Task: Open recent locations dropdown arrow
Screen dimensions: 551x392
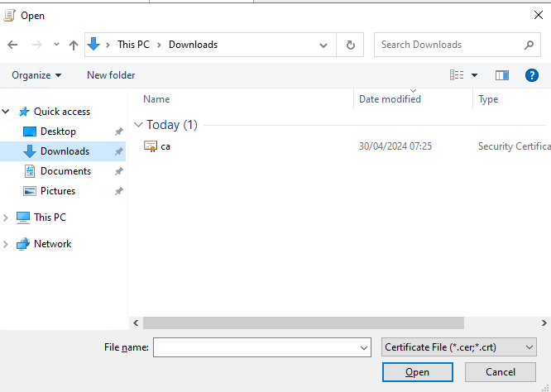Action: (x=56, y=45)
